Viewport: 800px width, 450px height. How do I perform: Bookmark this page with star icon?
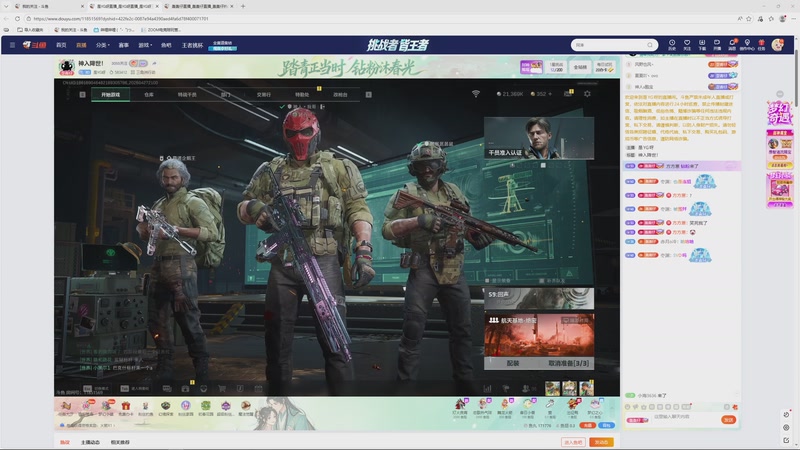[x=748, y=18]
